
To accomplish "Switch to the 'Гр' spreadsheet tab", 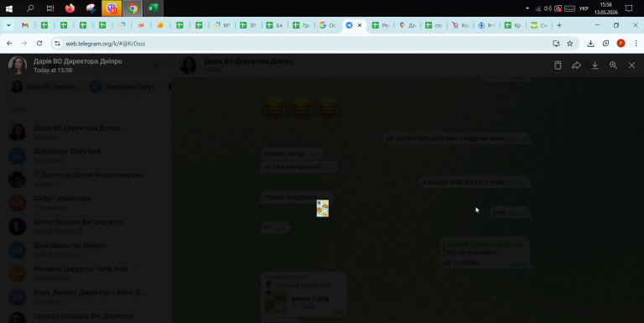I will click(301, 25).
